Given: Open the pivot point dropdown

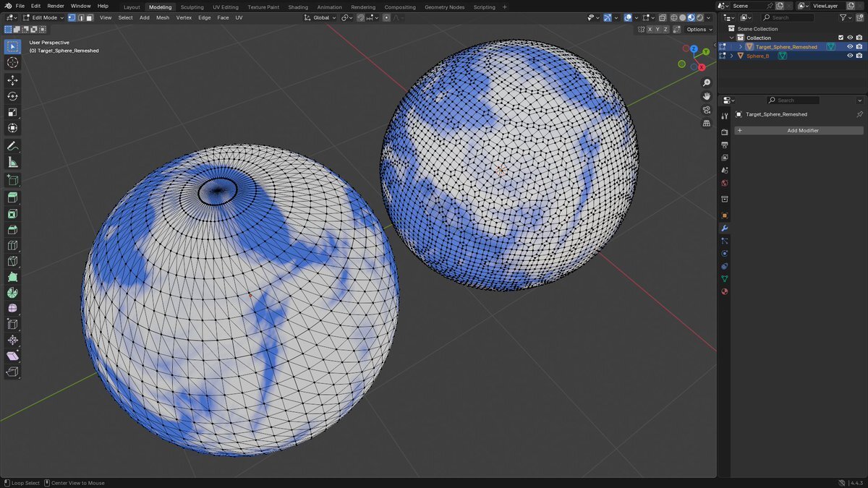Looking at the screenshot, I should 347,17.
